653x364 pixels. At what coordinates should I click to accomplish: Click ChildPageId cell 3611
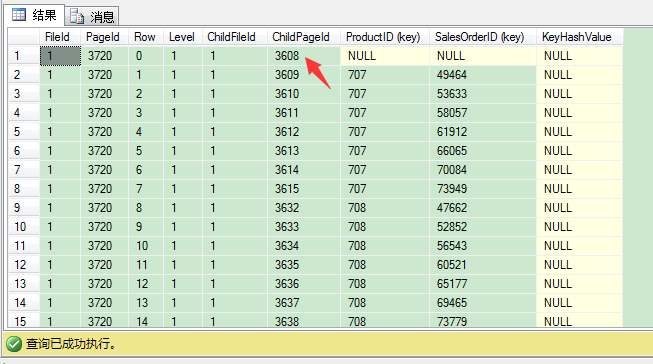pos(304,113)
